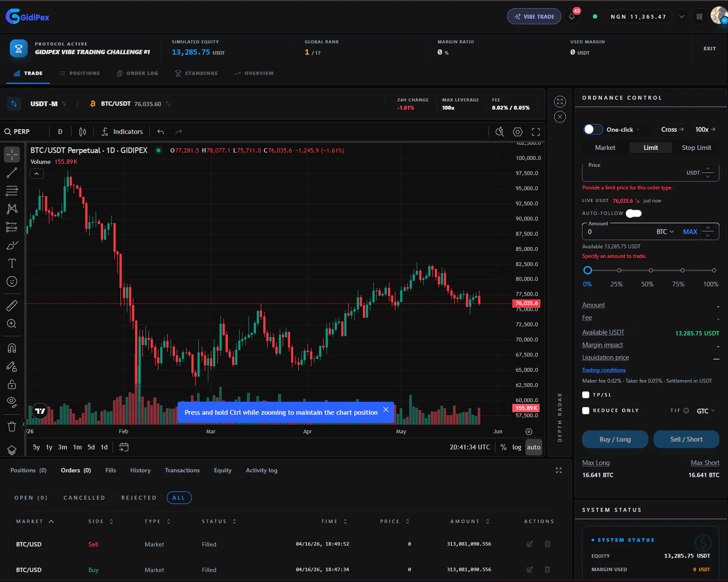Switch to the Positions challenge tab
This screenshot has height=582, width=728.
[x=79, y=73]
